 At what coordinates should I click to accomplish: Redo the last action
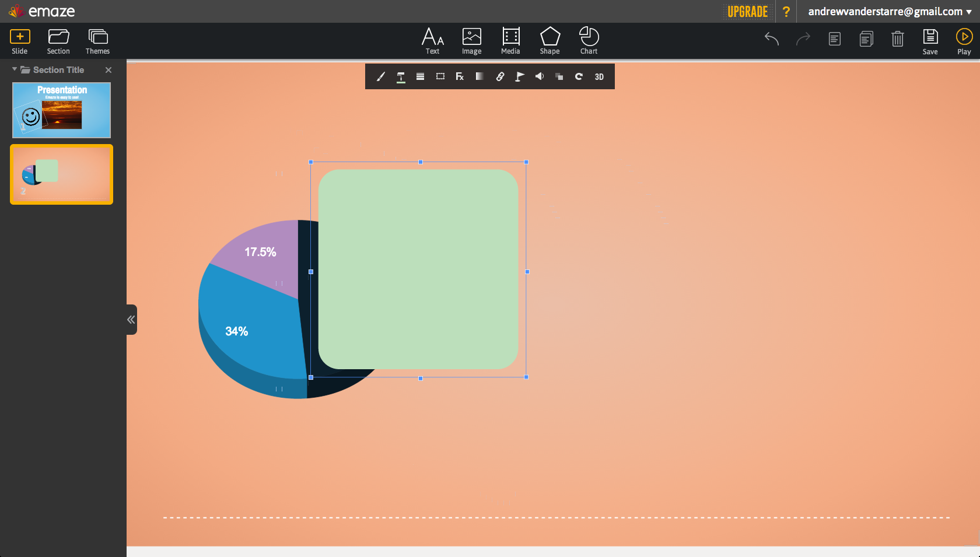(803, 39)
